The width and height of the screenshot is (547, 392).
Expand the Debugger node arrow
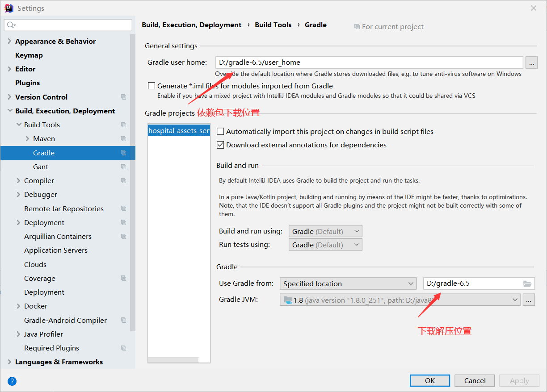[x=18, y=194]
